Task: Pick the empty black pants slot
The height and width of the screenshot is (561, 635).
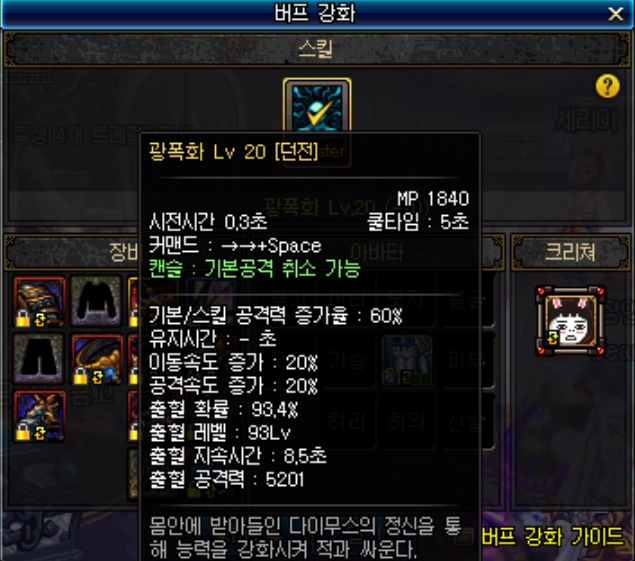Action: [38, 359]
